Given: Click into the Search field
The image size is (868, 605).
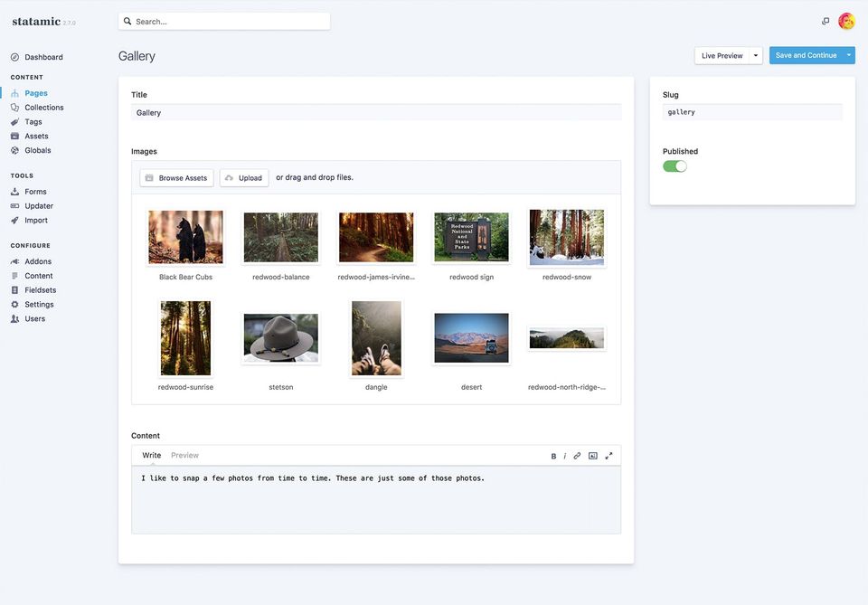Looking at the screenshot, I should point(224,21).
